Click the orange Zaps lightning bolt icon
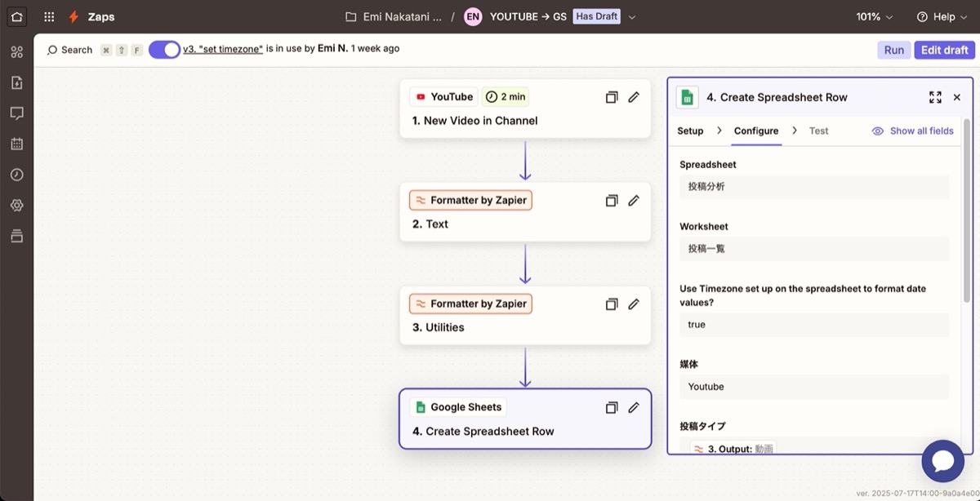 pos(74,16)
